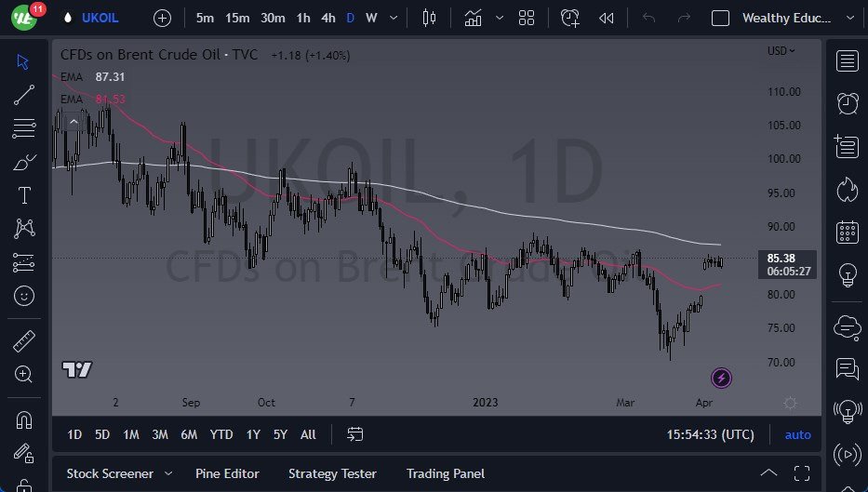868x492 pixels.
Task: Expand bottom panel with the up chevron
Action: 768,473
